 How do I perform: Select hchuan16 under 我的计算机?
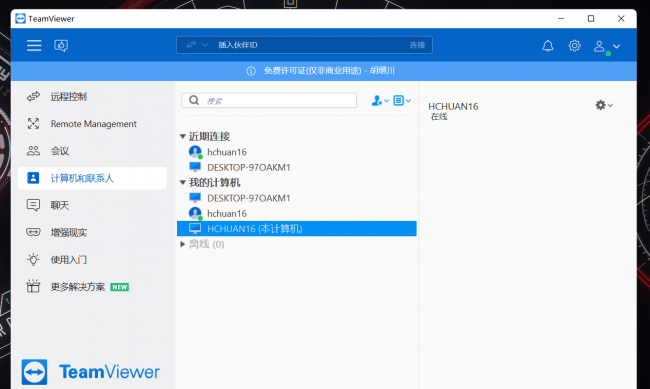coord(297,214)
